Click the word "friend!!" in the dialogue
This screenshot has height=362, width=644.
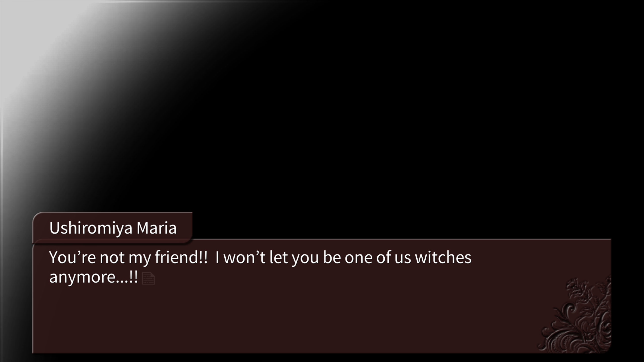pyautogui.click(x=181, y=257)
